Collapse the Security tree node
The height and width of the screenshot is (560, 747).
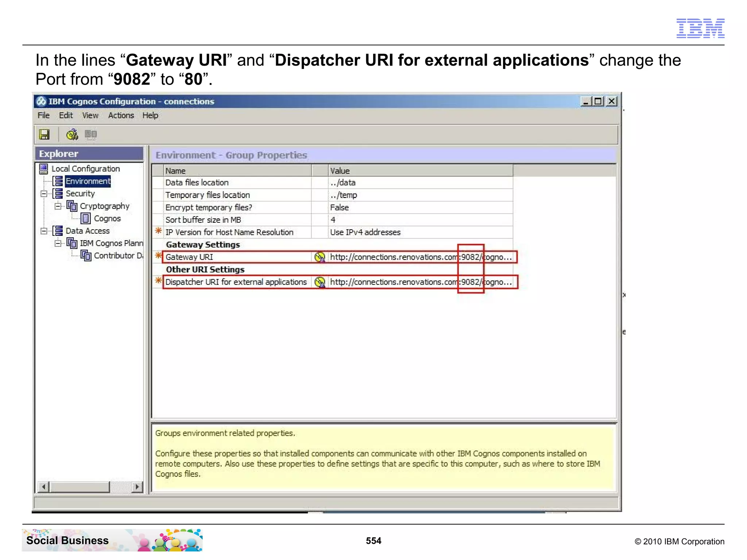44,194
